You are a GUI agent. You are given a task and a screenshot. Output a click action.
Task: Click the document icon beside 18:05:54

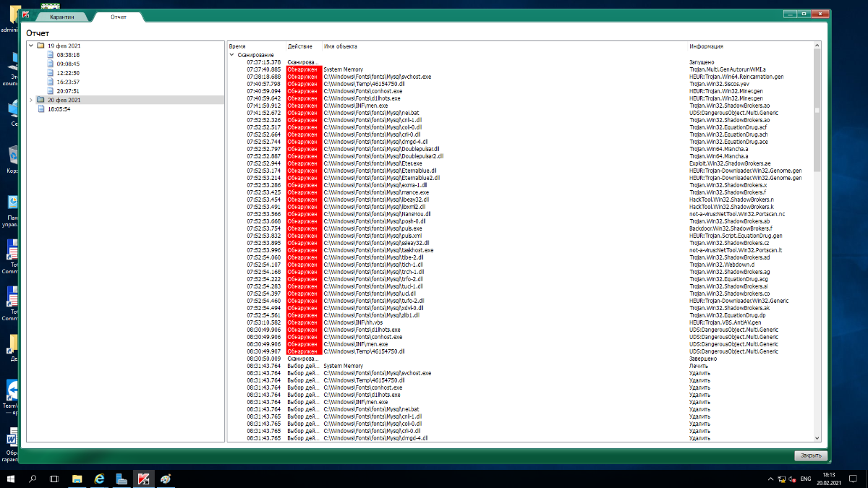click(41, 109)
